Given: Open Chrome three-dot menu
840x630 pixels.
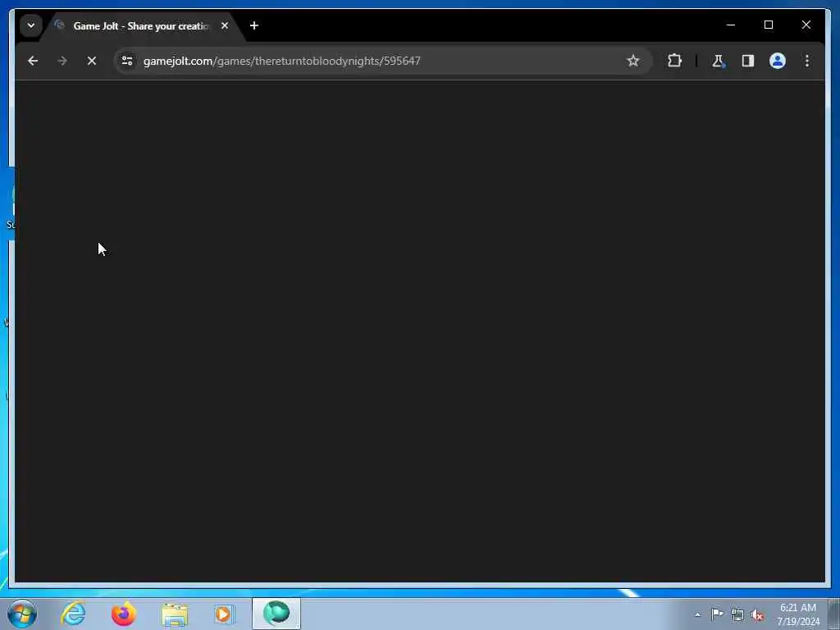Looking at the screenshot, I should point(807,61).
